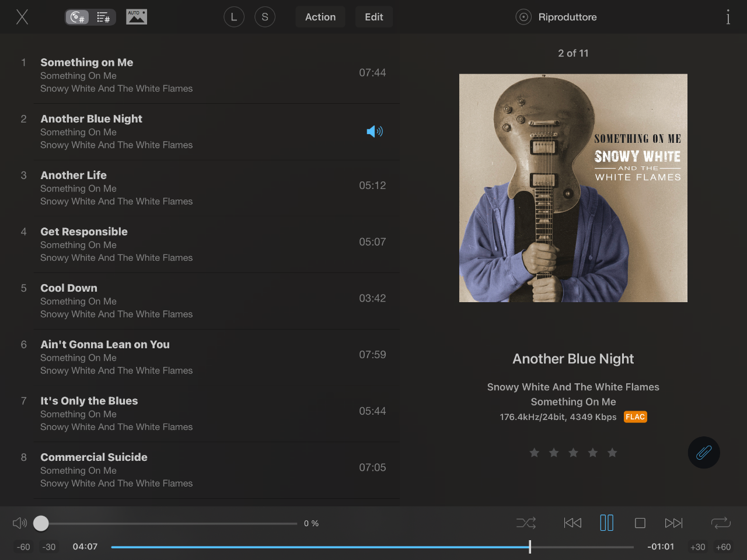Select the playing track Another Blue Night

[x=200, y=132]
